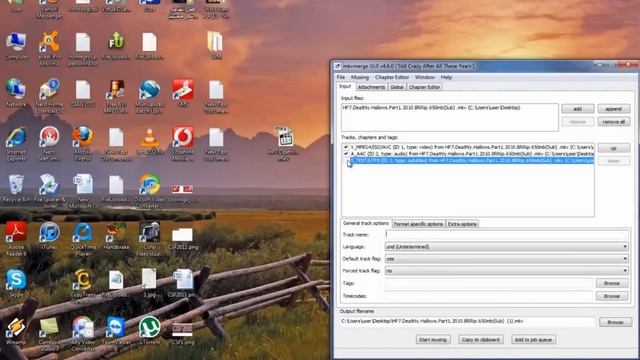Focus the Tags text field
This screenshot has height=360, width=640.
pyautogui.click(x=489, y=283)
